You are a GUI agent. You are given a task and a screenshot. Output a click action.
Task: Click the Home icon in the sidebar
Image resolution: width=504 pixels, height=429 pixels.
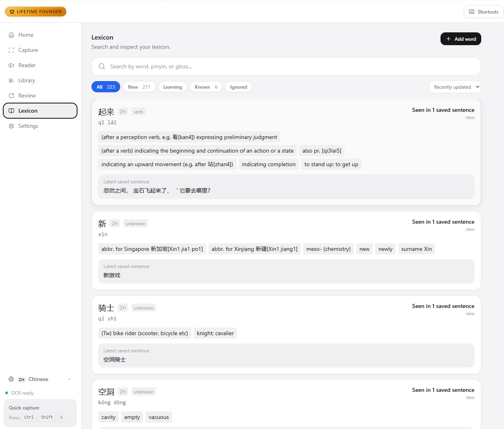pos(12,35)
